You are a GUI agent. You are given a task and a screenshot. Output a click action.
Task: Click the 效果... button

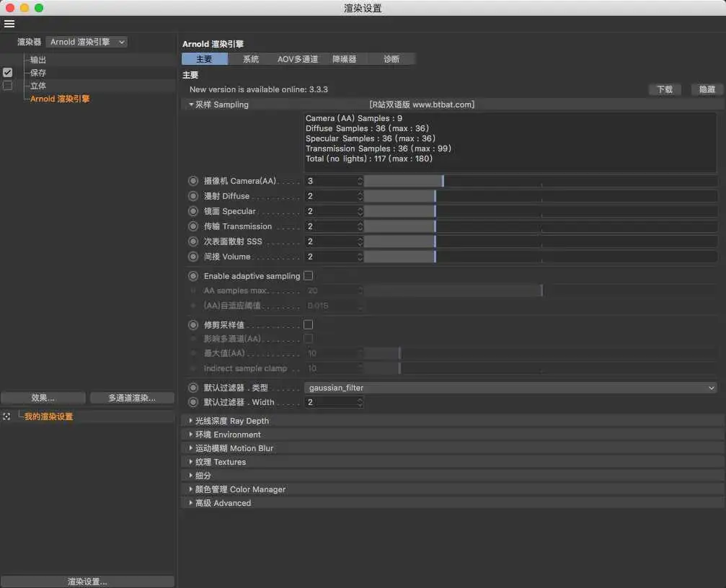click(43, 398)
